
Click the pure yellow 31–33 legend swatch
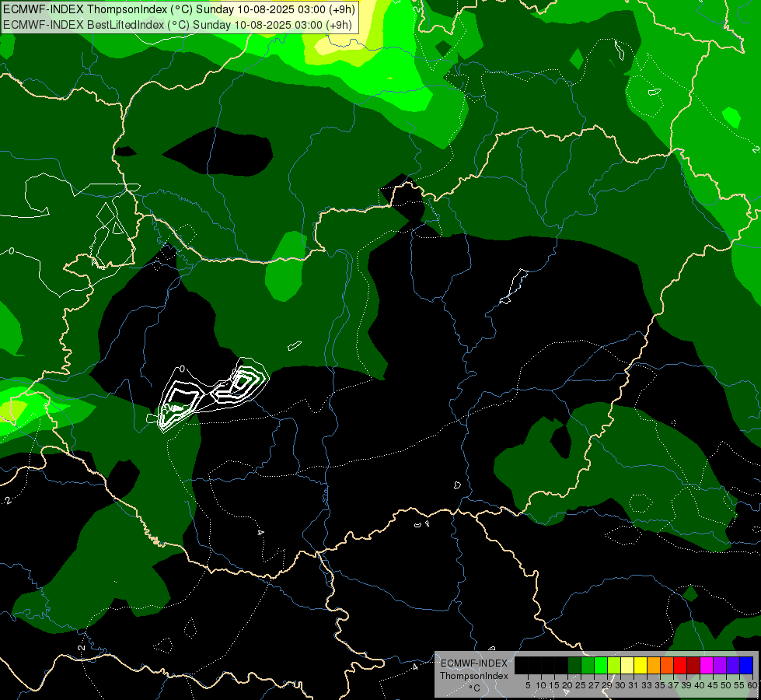click(x=641, y=665)
